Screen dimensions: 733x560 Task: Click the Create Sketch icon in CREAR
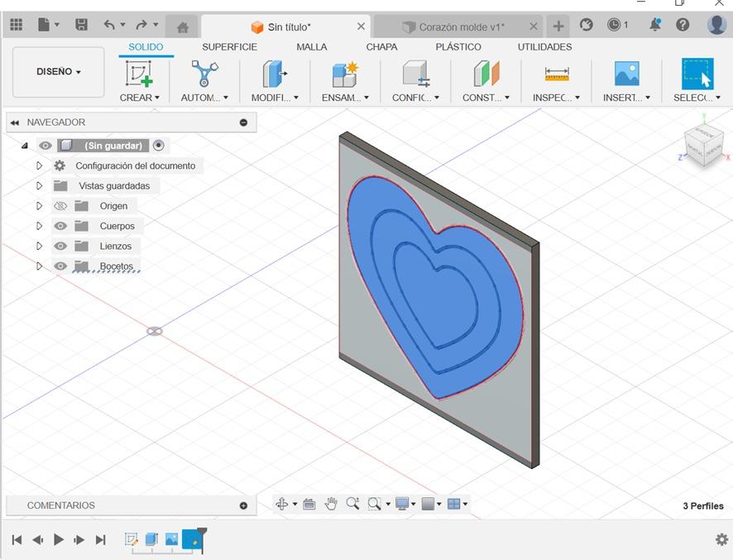(x=138, y=74)
